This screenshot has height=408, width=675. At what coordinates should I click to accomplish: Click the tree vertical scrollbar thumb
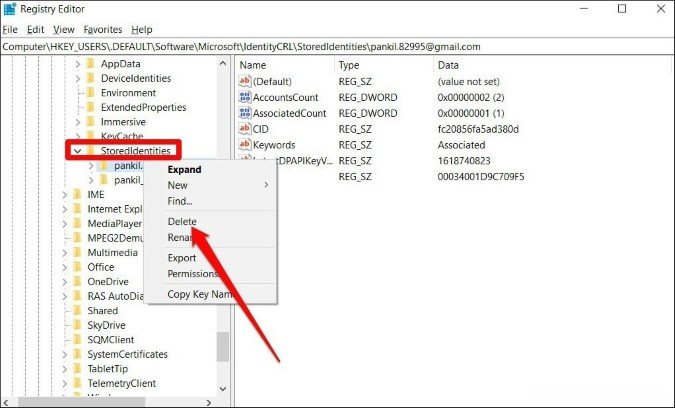223,347
